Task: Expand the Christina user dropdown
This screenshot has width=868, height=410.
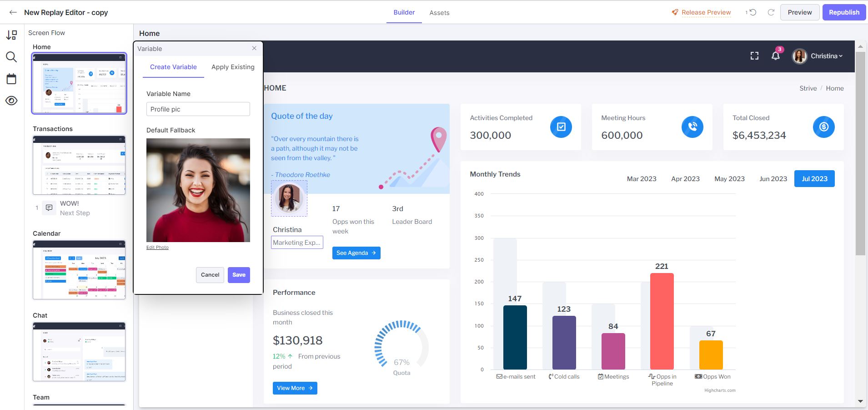Action: pos(827,56)
